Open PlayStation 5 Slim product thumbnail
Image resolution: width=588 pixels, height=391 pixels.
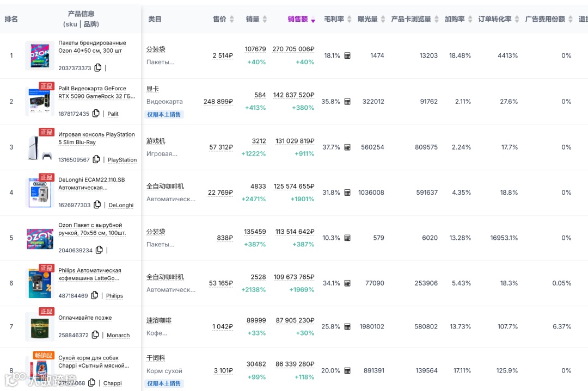[39, 147]
